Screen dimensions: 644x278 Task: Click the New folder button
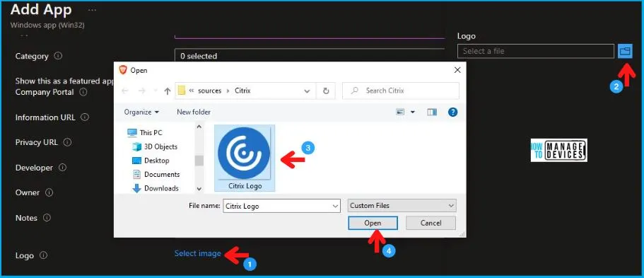click(194, 112)
